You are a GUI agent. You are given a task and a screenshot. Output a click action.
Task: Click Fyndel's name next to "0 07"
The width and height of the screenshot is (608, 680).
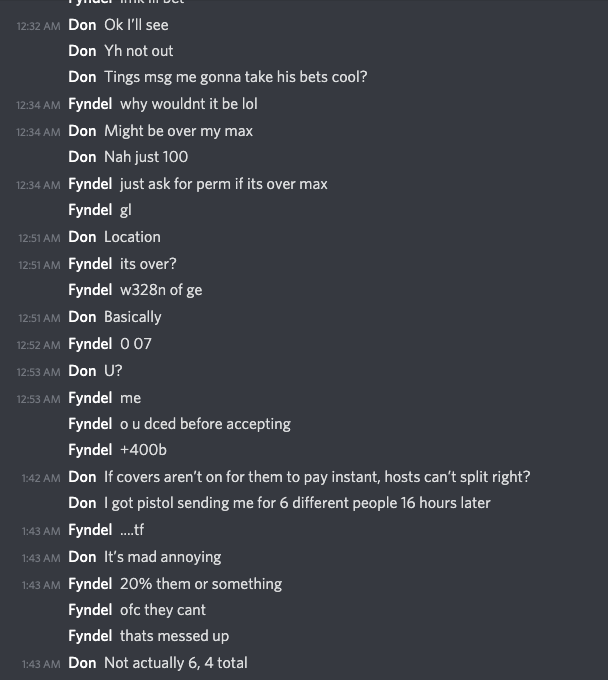pos(90,344)
